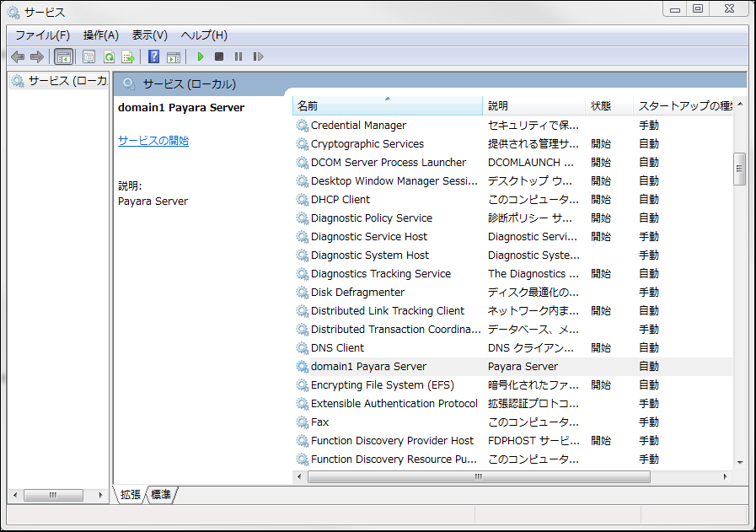Screen dimensions: 756x532
Task: Click the green Start Service play icon
Action: click(x=201, y=56)
